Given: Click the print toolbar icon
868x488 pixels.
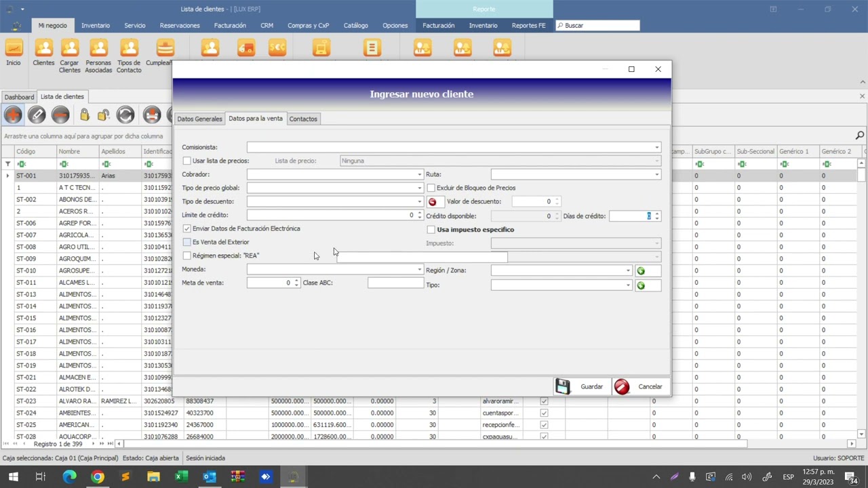Looking at the screenshot, I should [152, 115].
